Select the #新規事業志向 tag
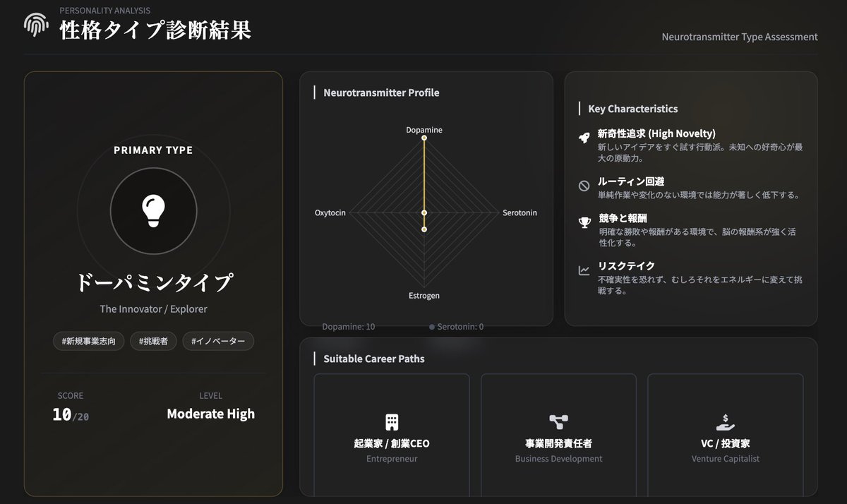 [89, 341]
